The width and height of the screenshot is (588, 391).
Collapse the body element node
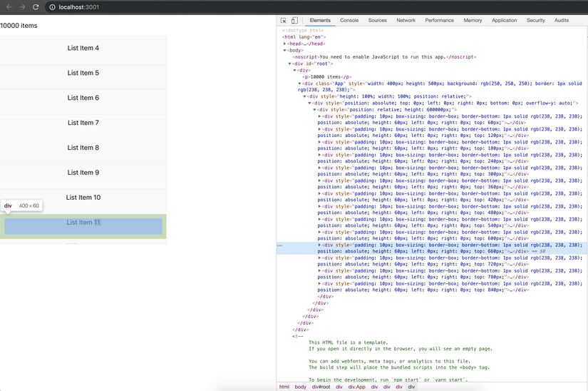[285, 51]
